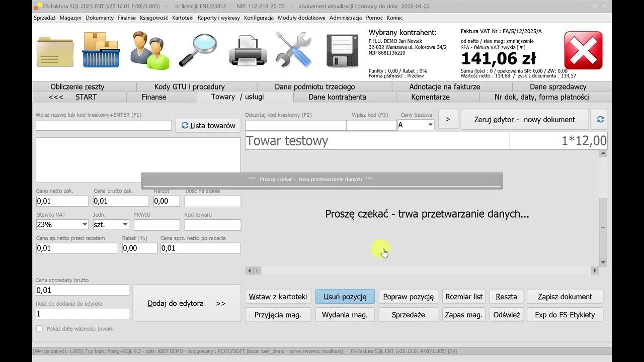Switch to Adnotacje na fakturze tab
This screenshot has width=644, height=362.
tap(445, 86)
